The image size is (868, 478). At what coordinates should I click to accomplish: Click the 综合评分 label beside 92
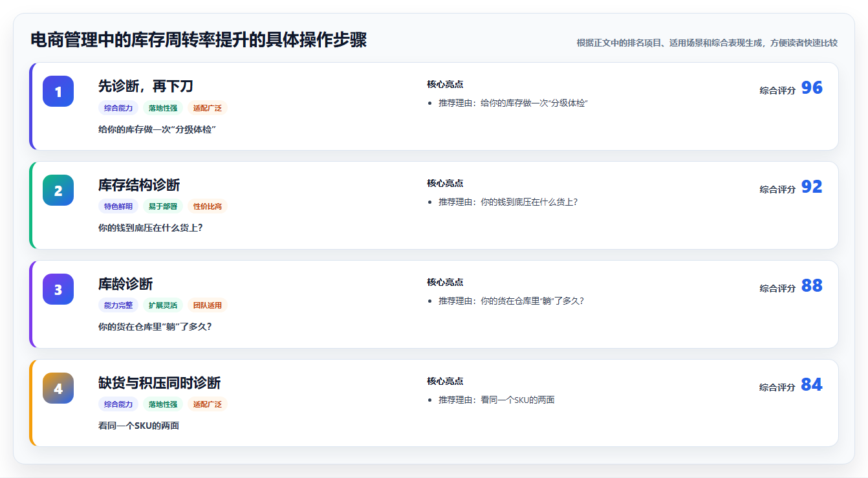click(777, 190)
